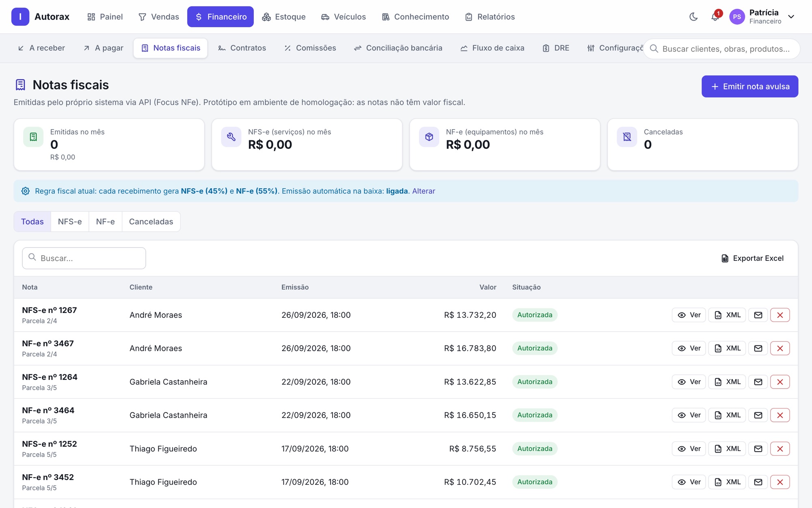This screenshot has width=812, height=508.
Task: Download XML for NFS-e nº 1264
Action: [727, 382]
